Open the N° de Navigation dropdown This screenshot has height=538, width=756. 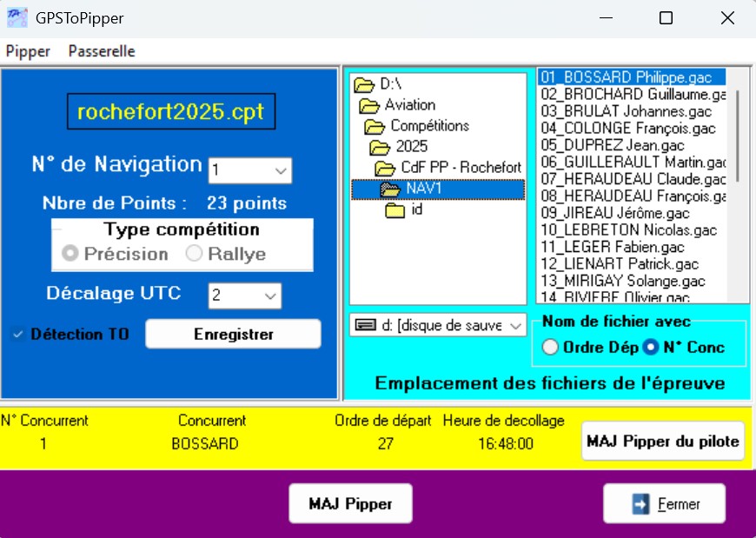tap(281, 171)
